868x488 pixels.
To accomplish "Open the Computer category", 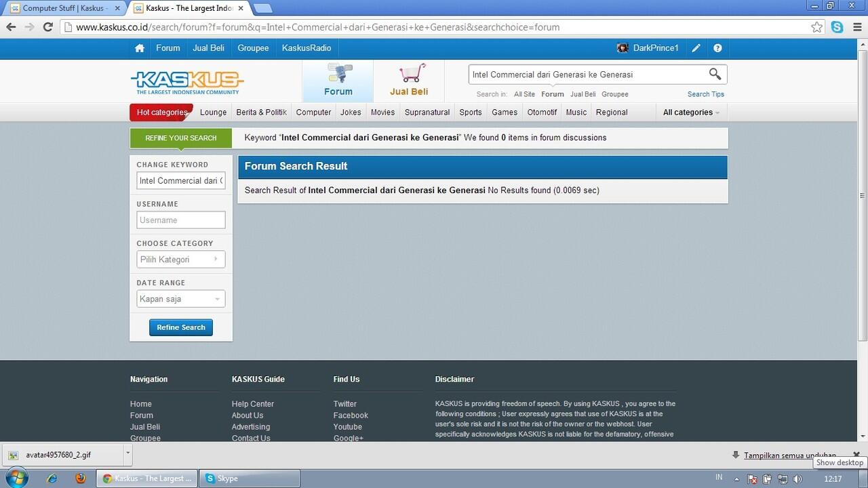I will 314,113.
